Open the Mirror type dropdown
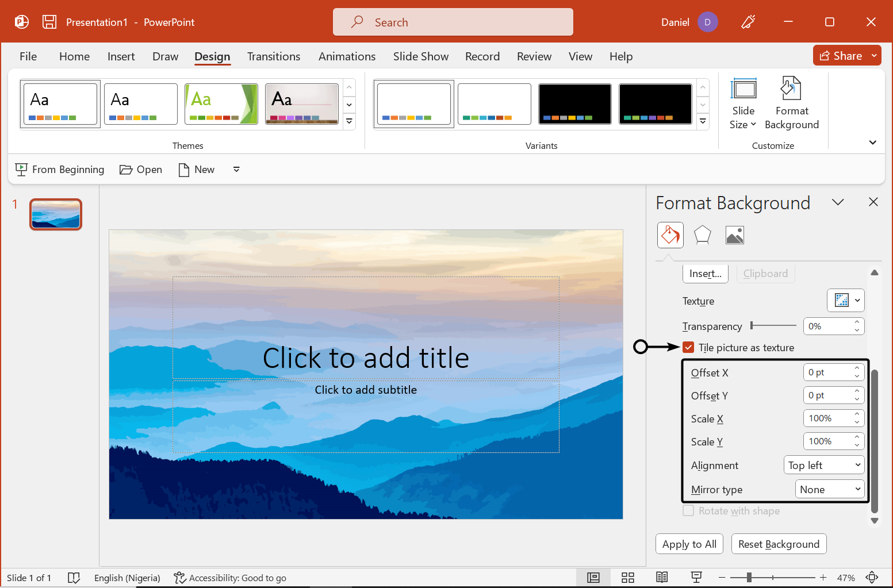 tap(830, 489)
